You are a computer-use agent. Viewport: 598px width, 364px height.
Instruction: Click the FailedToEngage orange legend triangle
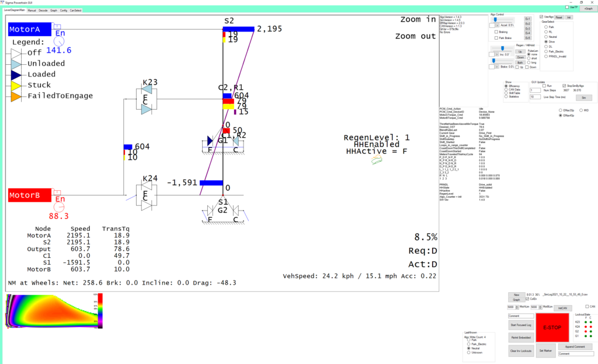16,96
